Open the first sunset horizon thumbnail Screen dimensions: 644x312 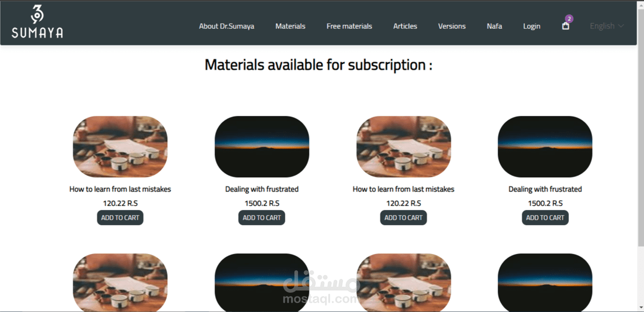[262, 147]
